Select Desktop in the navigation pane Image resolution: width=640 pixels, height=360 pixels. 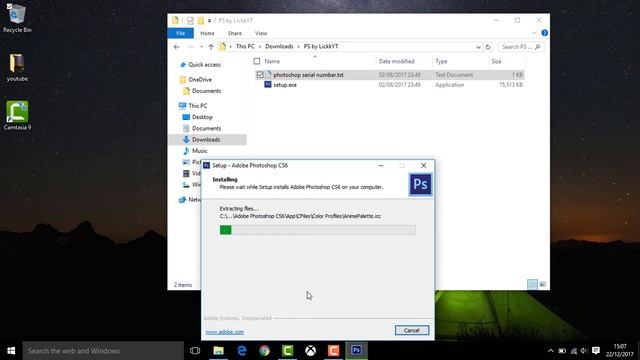point(202,117)
